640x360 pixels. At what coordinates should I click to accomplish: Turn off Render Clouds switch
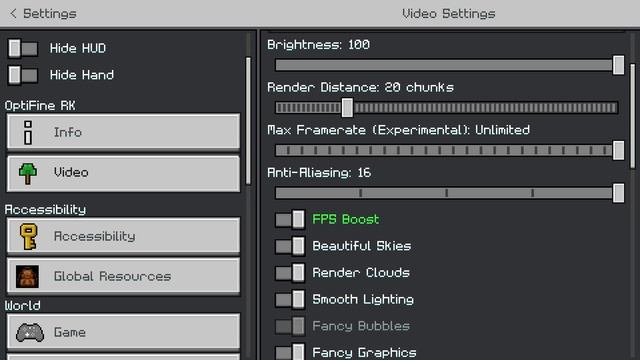point(290,273)
